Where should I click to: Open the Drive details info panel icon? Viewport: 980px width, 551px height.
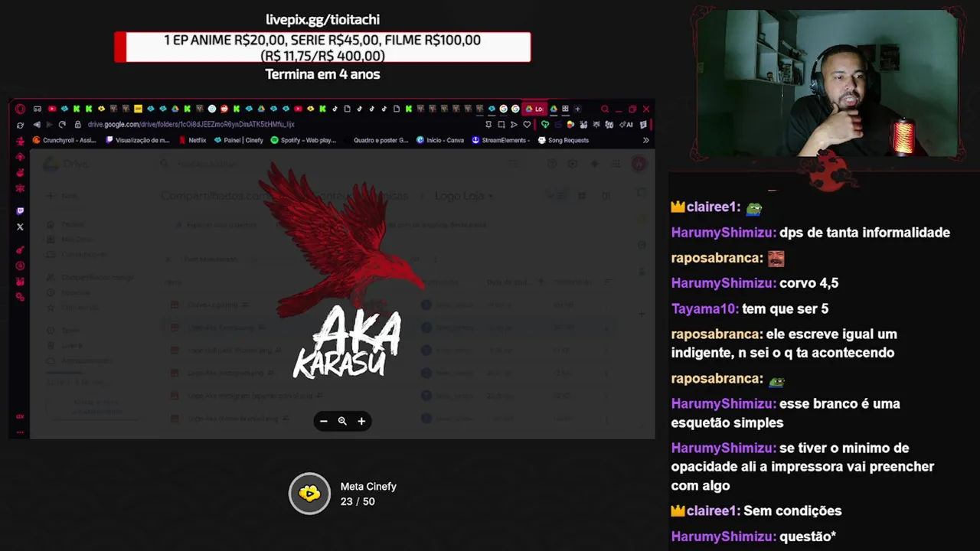pyautogui.click(x=606, y=196)
